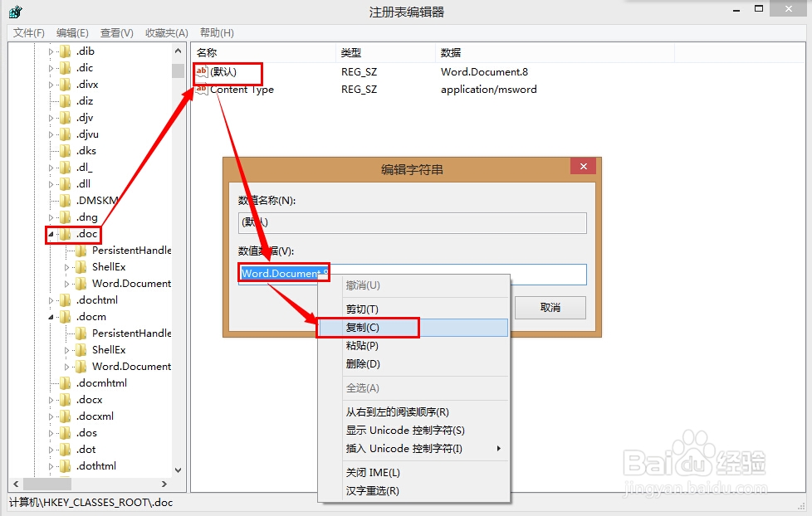The height and width of the screenshot is (516, 812).
Task: Click the .docm folder icon
Action: click(66, 317)
